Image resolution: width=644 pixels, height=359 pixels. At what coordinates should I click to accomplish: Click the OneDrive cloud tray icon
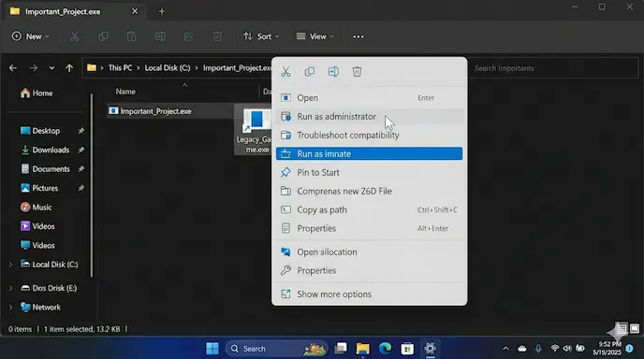(x=522, y=349)
